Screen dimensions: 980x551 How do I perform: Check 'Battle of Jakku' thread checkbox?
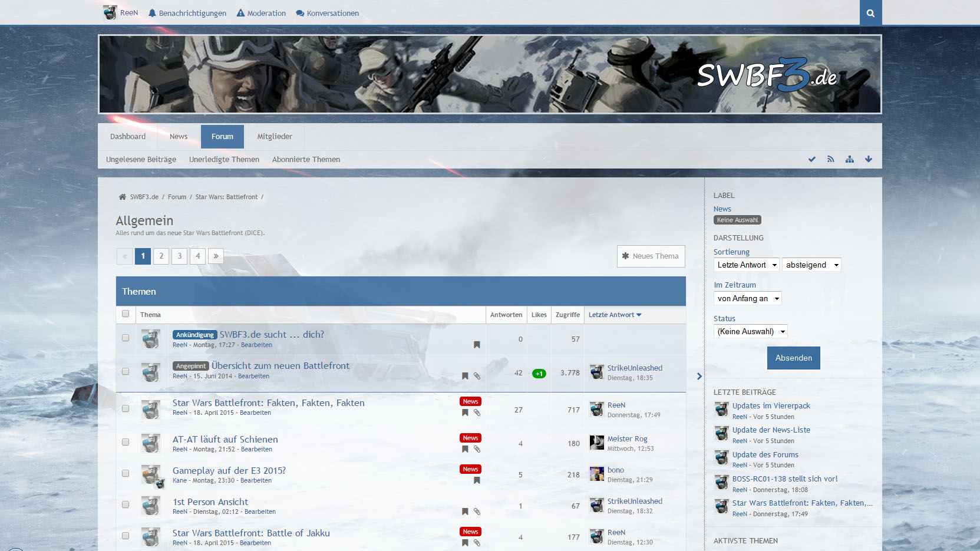[126, 536]
